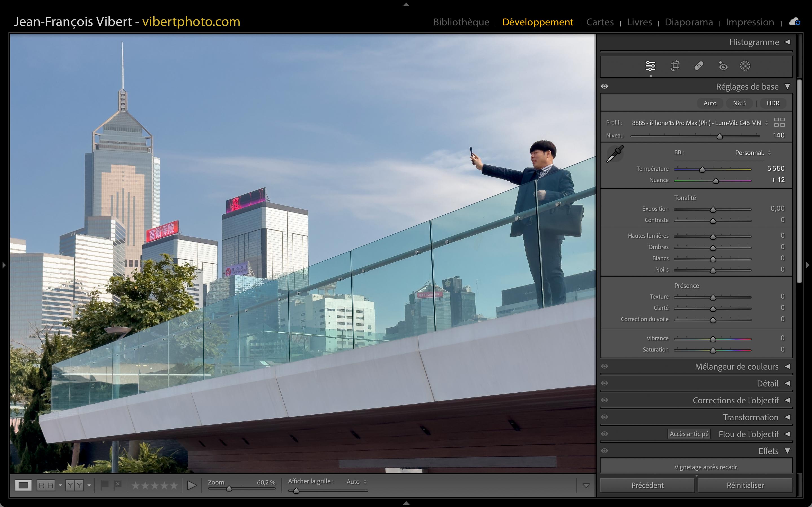Pick the white balance eyedropper tool
The image size is (812, 507).
(615, 154)
